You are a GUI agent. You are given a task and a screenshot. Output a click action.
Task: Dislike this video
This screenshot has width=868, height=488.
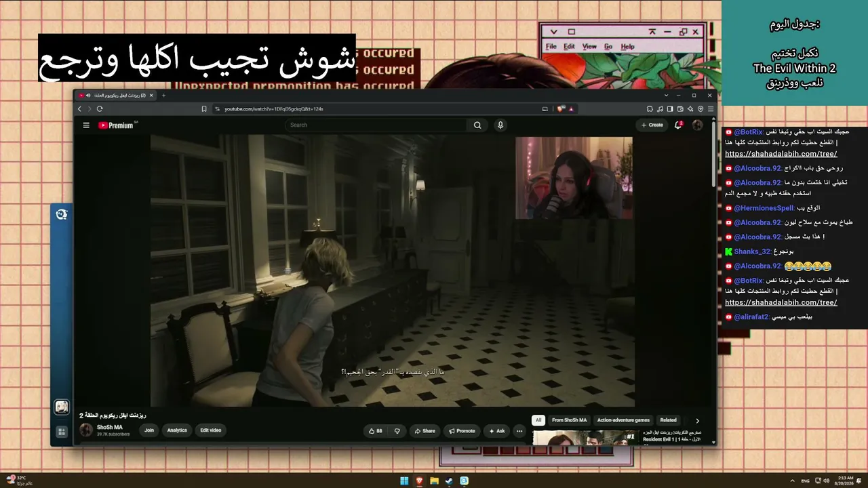click(x=397, y=430)
